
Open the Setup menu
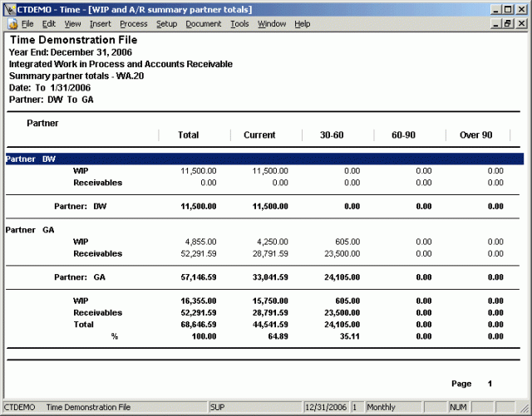point(166,24)
